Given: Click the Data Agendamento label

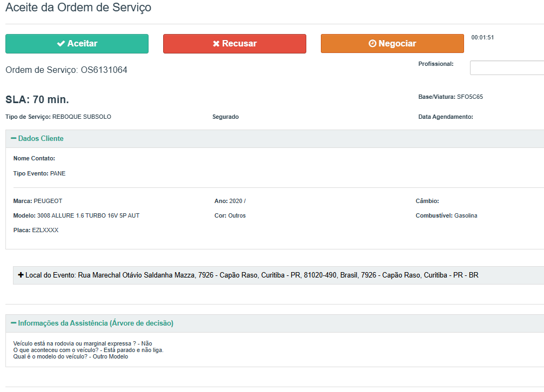Looking at the screenshot, I should click(x=445, y=117).
